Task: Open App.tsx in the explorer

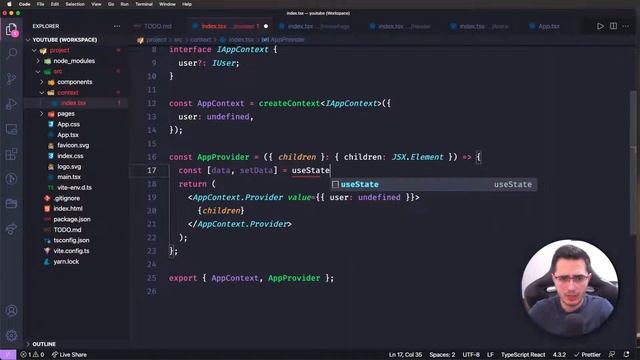Action: click(68, 135)
